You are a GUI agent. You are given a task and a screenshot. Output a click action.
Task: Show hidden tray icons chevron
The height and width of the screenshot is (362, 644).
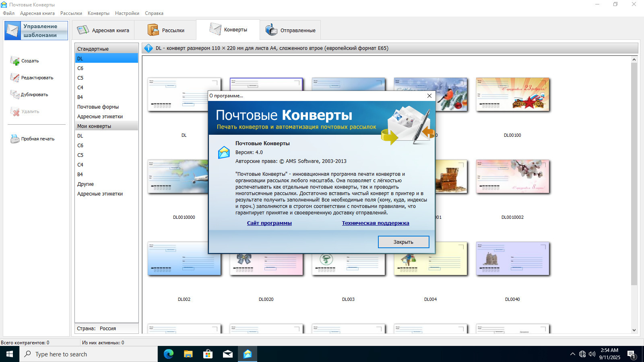click(572, 354)
